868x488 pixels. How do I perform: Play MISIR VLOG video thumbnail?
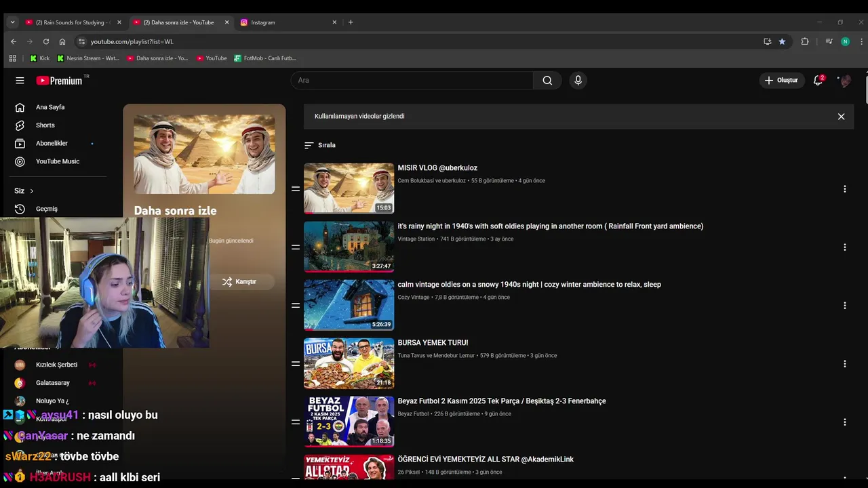click(349, 188)
